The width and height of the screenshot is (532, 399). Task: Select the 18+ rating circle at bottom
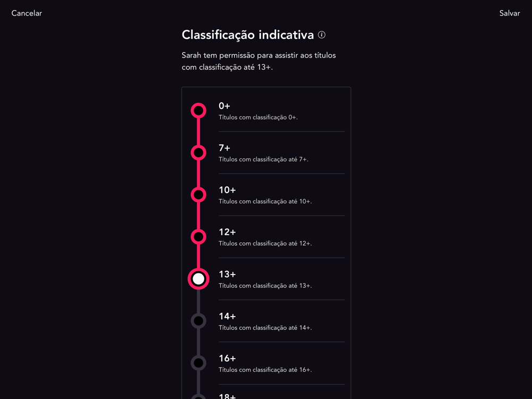(198, 397)
